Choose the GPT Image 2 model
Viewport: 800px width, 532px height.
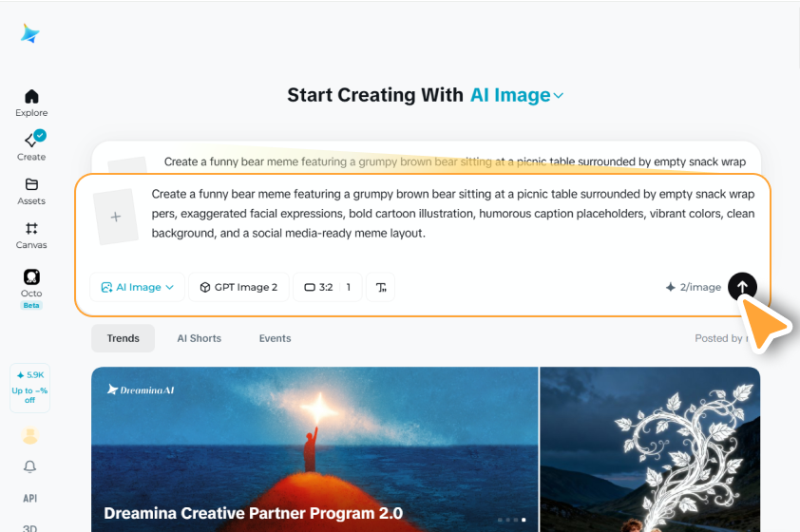(x=238, y=287)
